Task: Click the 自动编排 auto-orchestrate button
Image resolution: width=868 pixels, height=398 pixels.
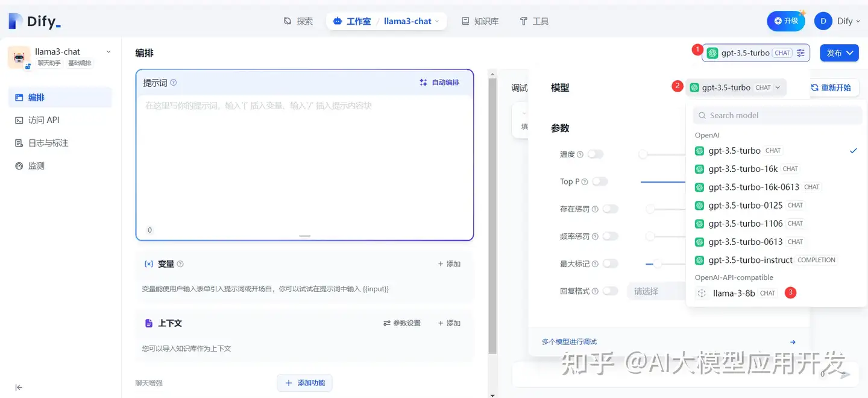Action: coord(439,83)
